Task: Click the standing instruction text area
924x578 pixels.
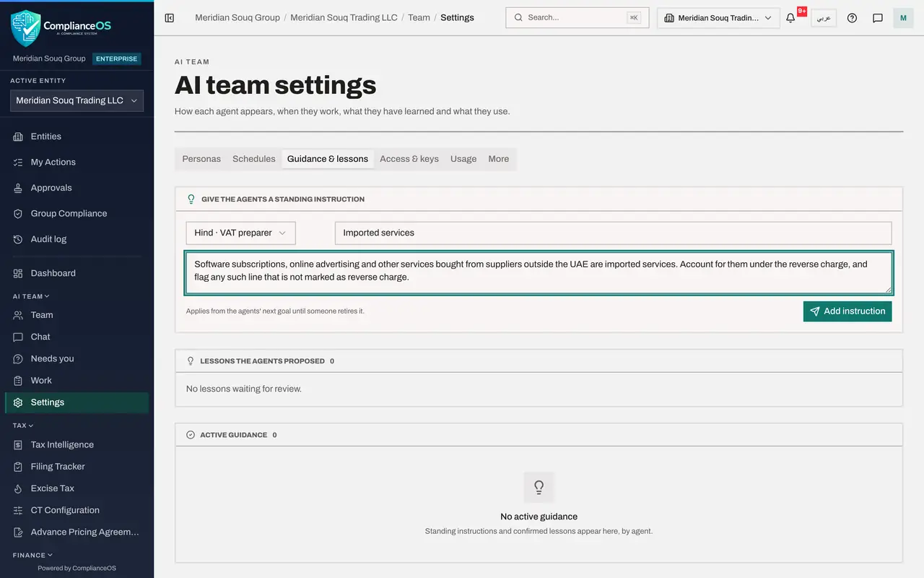Action: [x=539, y=272]
